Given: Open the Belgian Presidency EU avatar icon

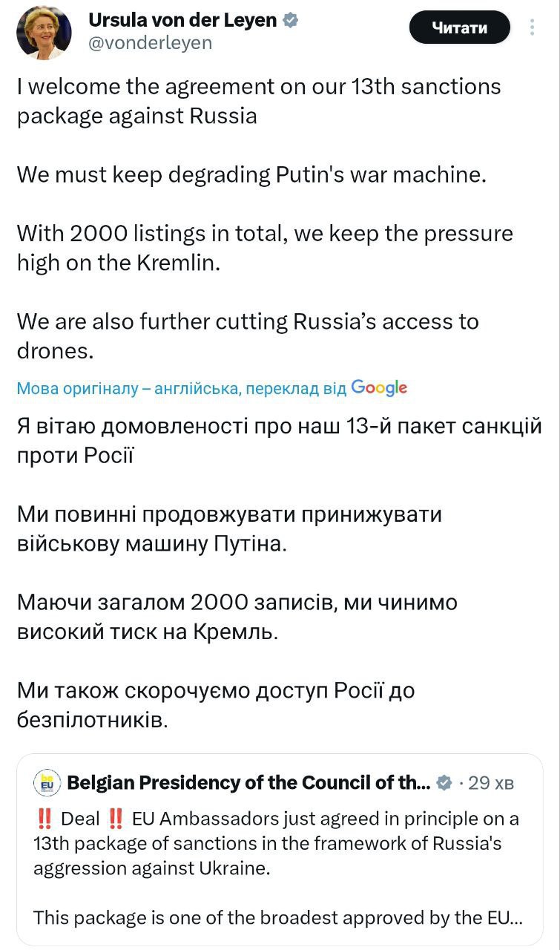Looking at the screenshot, I should [x=47, y=783].
